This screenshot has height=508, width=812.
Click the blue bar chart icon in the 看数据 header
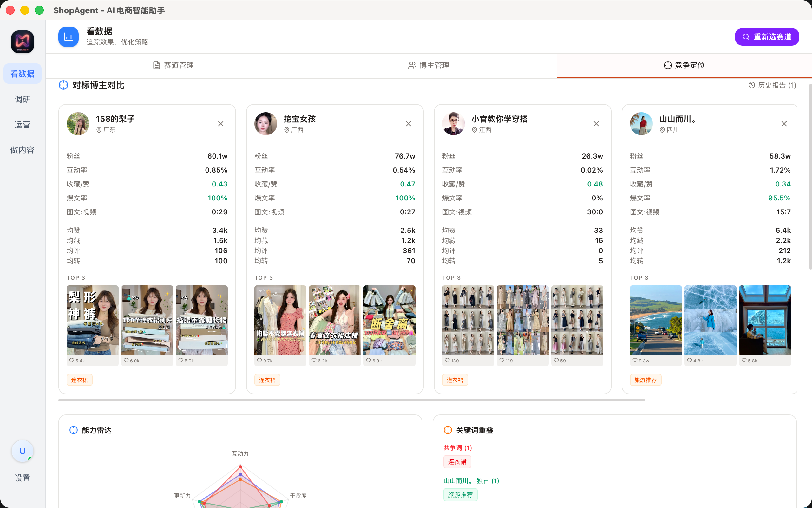click(x=68, y=36)
